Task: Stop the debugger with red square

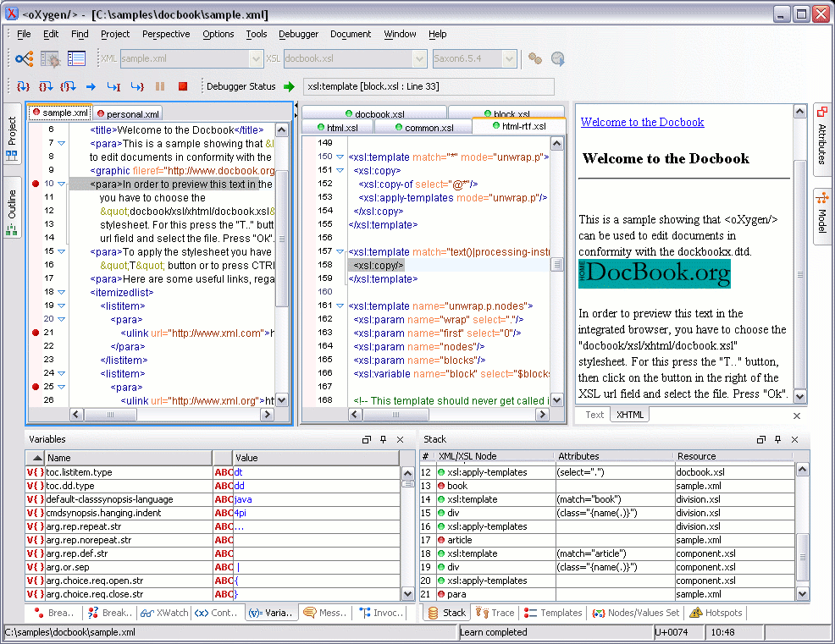Action: [183, 86]
